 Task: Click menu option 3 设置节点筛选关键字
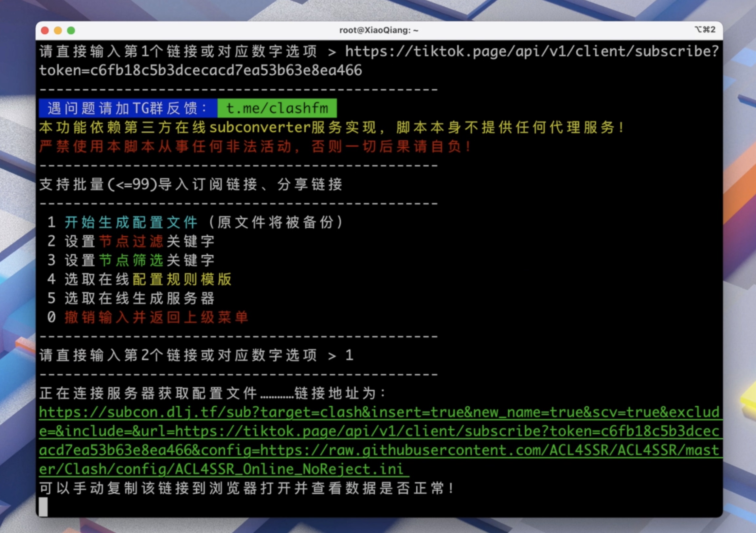tap(139, 260)
